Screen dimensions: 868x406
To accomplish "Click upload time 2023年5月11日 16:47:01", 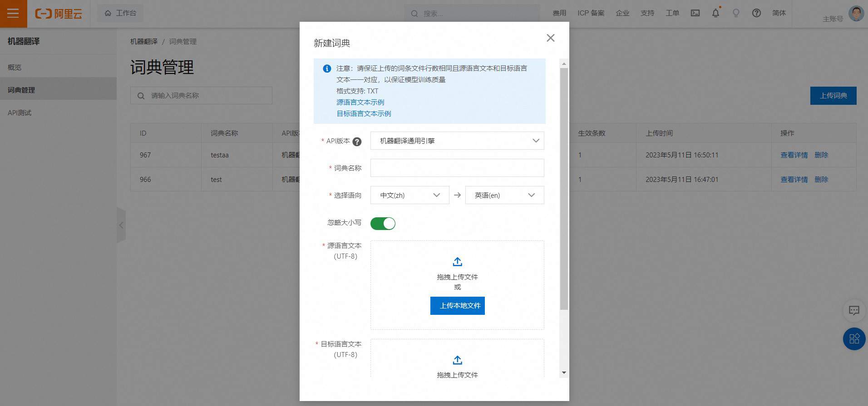I will 682,180.
